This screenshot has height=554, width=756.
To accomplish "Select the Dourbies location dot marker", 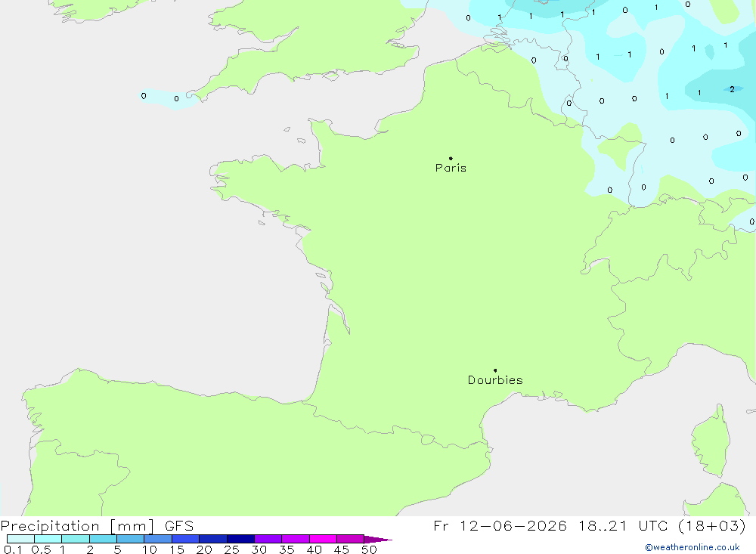I will pos(495,370).
